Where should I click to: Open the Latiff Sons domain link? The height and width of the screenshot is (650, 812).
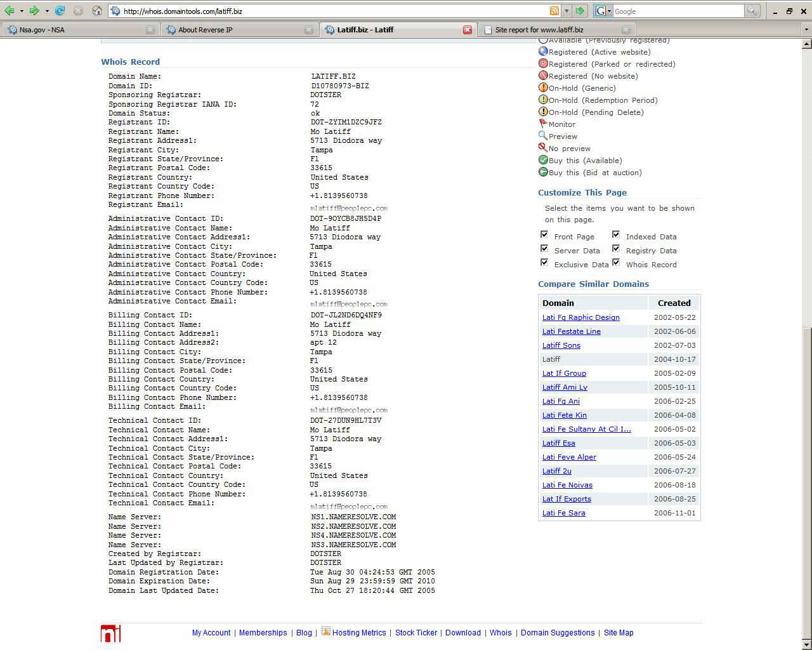pyautogui.click(x=561, y=345)
